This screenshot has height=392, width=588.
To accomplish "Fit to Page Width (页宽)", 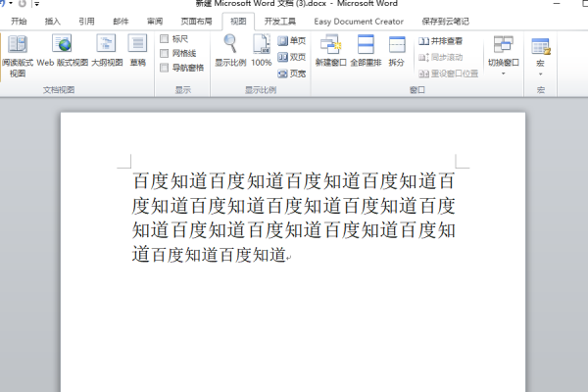I will 292,73.
